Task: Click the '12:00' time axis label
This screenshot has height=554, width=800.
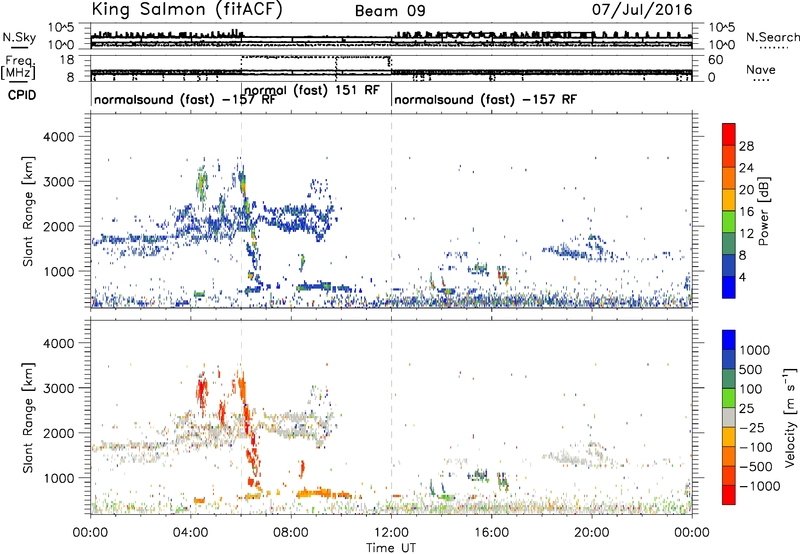Action: pyautogui.click(x=391, y=533)
